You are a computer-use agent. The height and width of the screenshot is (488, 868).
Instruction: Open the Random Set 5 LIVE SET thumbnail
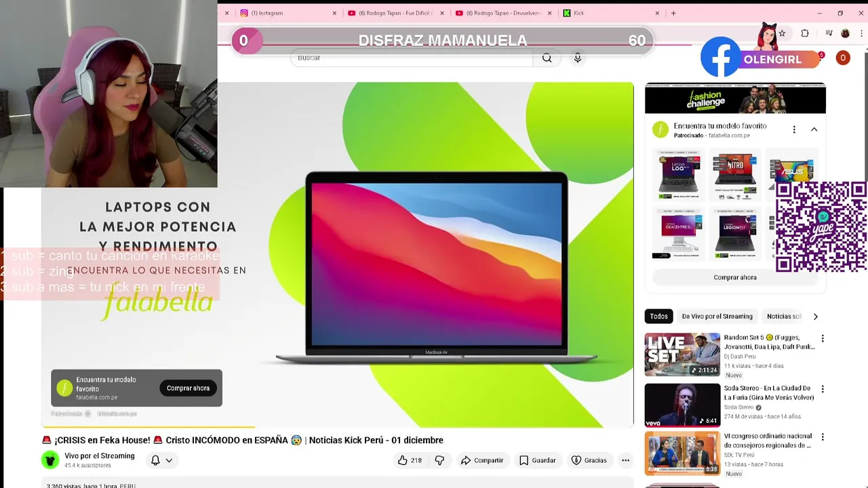[682, 354]
